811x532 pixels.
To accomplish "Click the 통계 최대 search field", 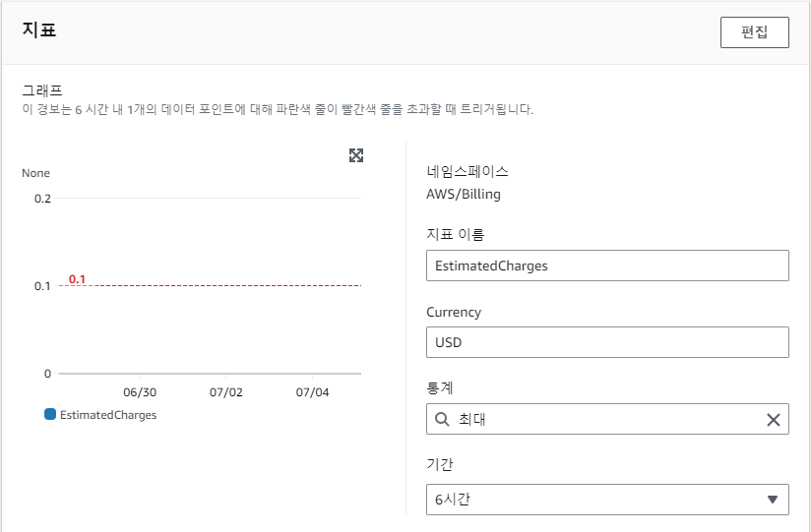I will click(x=607, y=419).
